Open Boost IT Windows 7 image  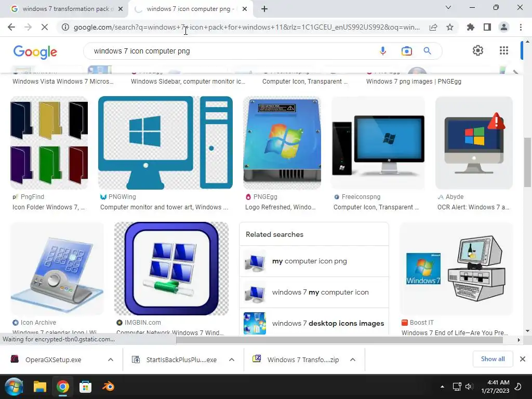click(456, 269)
